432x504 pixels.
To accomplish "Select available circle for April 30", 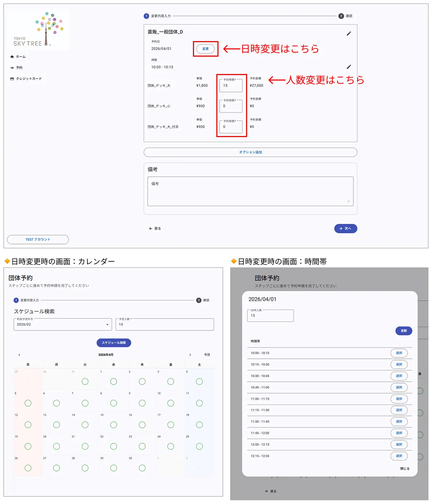I will [x=142, y=468].
